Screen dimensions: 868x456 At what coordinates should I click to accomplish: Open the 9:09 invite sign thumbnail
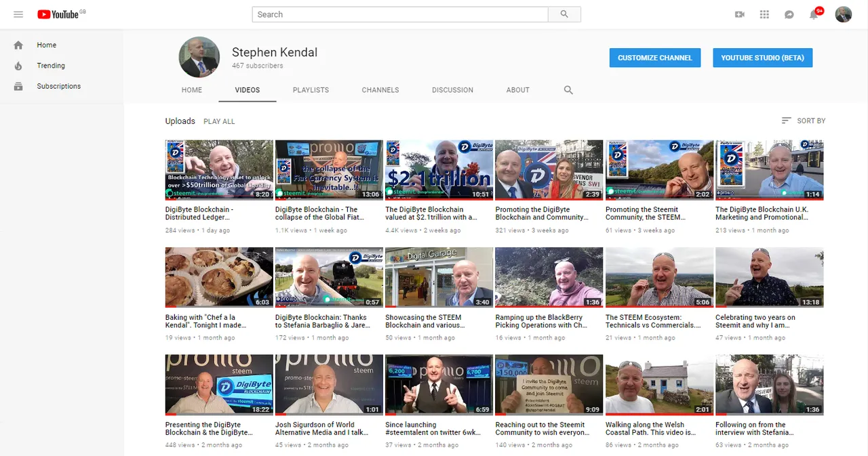[549, 385]
